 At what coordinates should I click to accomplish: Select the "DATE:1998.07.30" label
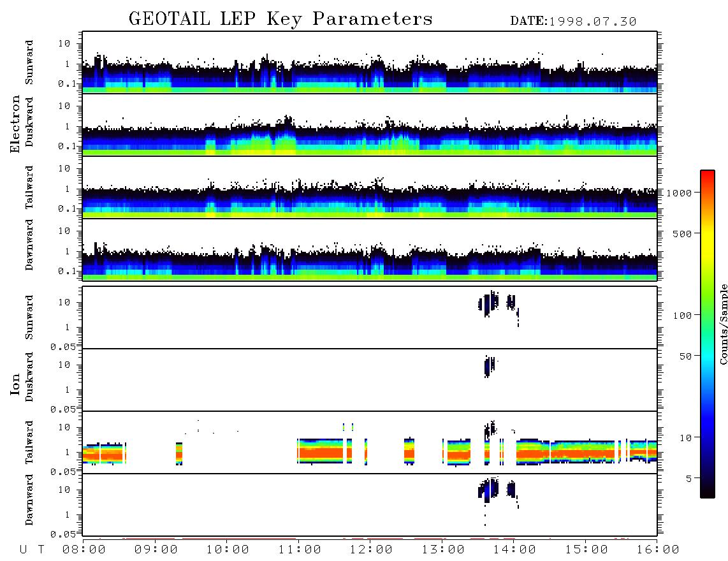[x=573, y=22]
